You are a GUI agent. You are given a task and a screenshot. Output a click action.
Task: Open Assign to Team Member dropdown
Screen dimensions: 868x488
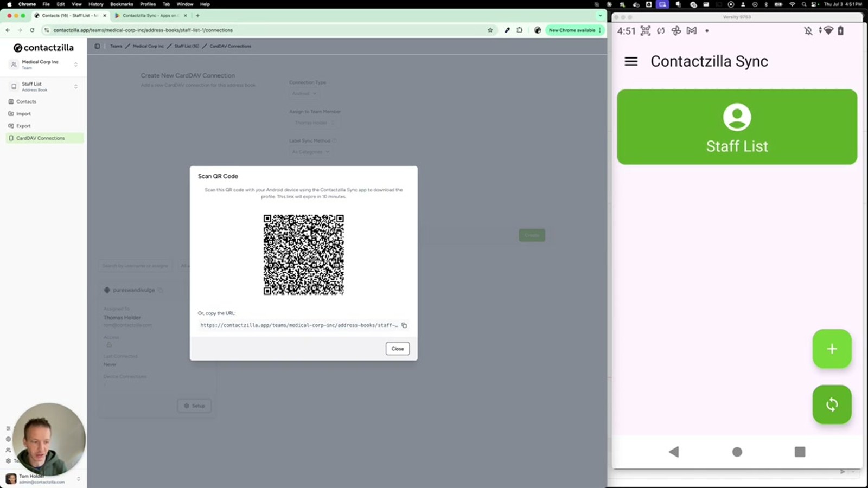315,123
